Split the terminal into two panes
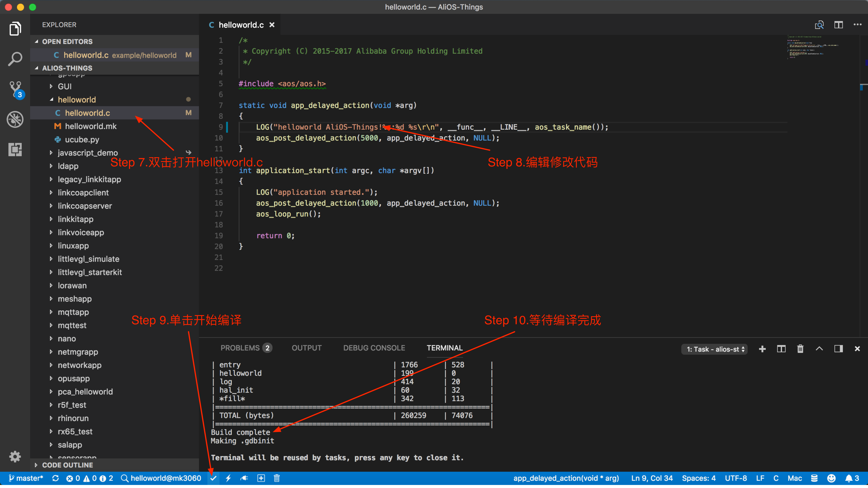This screenshot has width=868, height=488. coord(781,349)
